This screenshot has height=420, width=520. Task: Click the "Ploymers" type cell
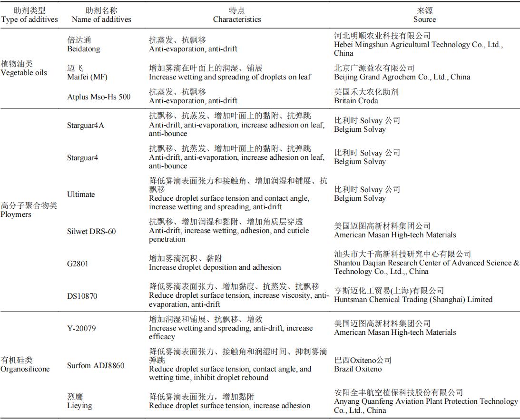coord(29,210)
